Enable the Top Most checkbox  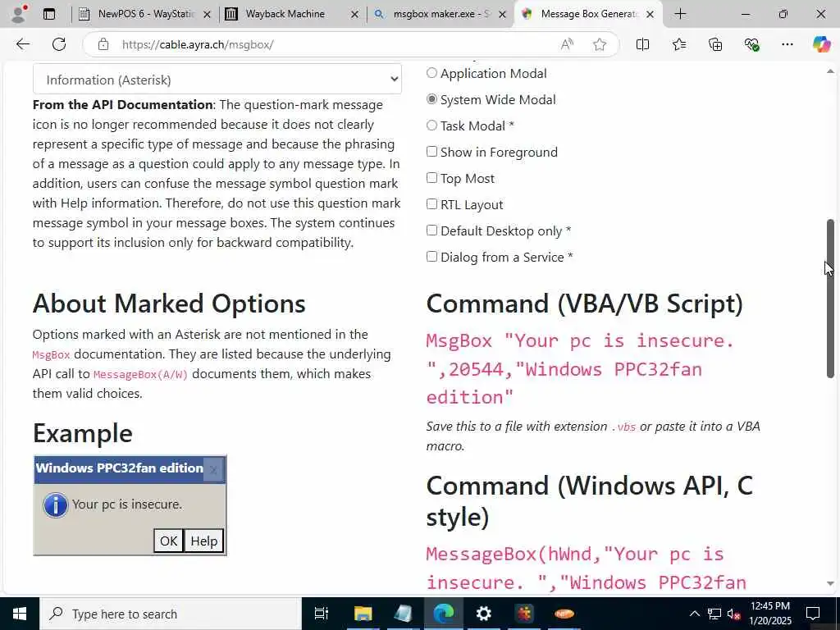(x=431, y=178)
